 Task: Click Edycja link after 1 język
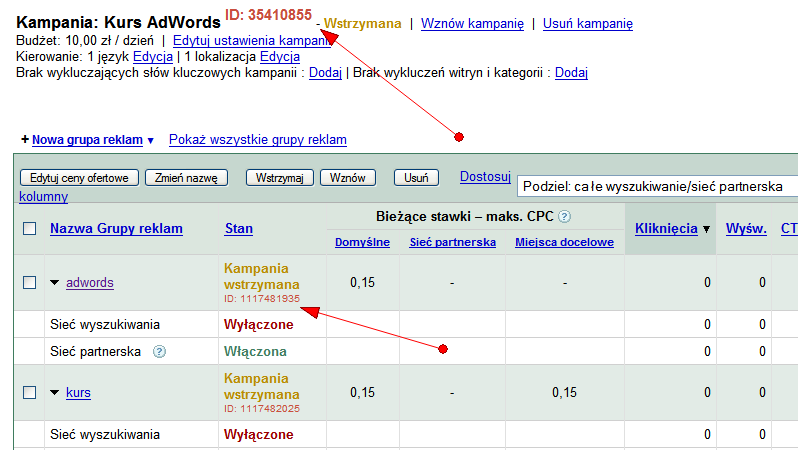153,57
